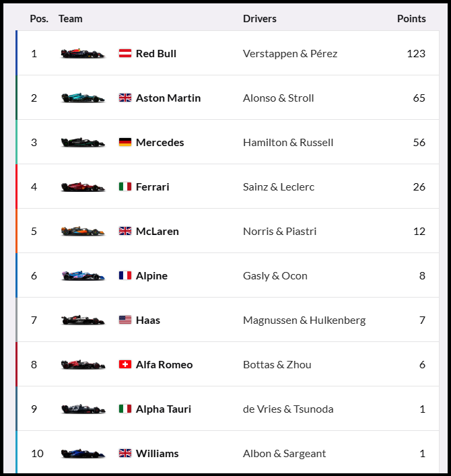
Task: Click the French flag next to Alpine
Action: [125, 275]
